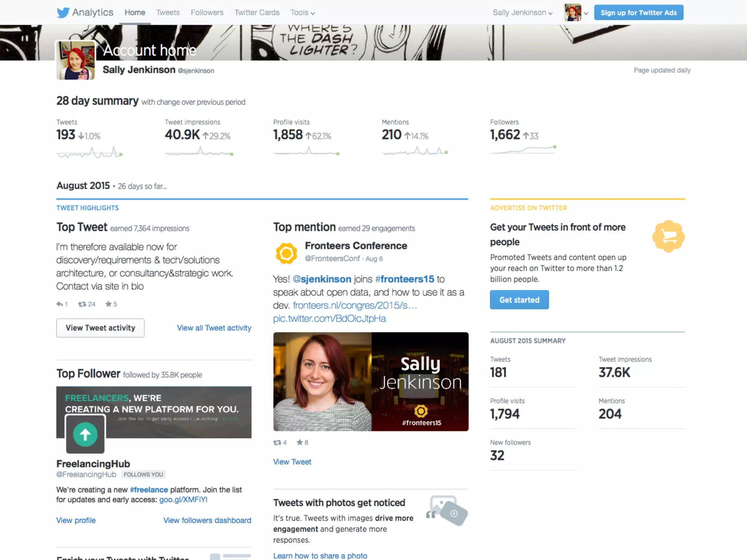Screen dimensions: 747x560
Task: Open the View followers dashboard link
Action: (207, 520)
